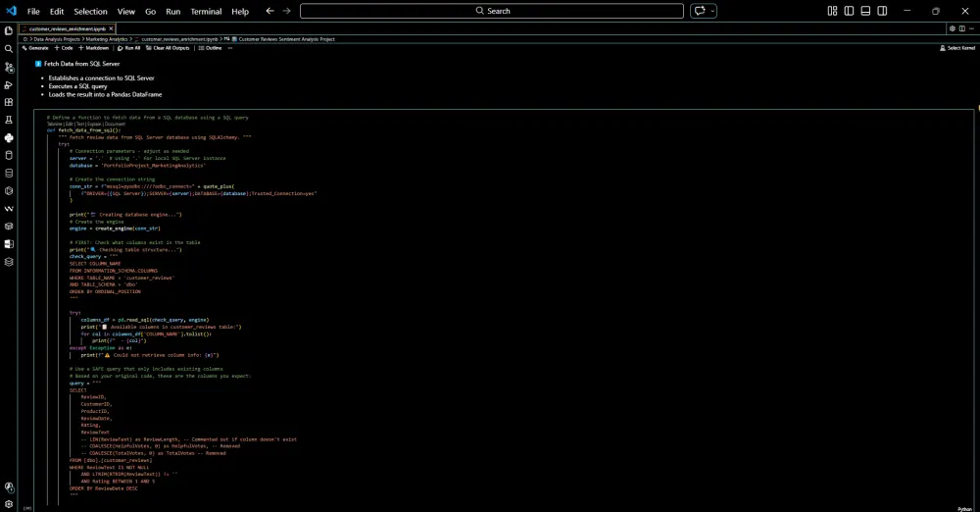Click the 'def fetch_data_from_sql():' line
Viewport: 980px width, 512px height.
pos(83,130)
